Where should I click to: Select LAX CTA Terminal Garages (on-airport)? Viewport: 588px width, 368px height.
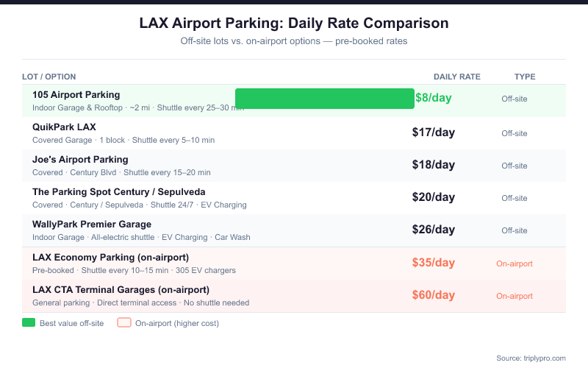pos(121,289)
